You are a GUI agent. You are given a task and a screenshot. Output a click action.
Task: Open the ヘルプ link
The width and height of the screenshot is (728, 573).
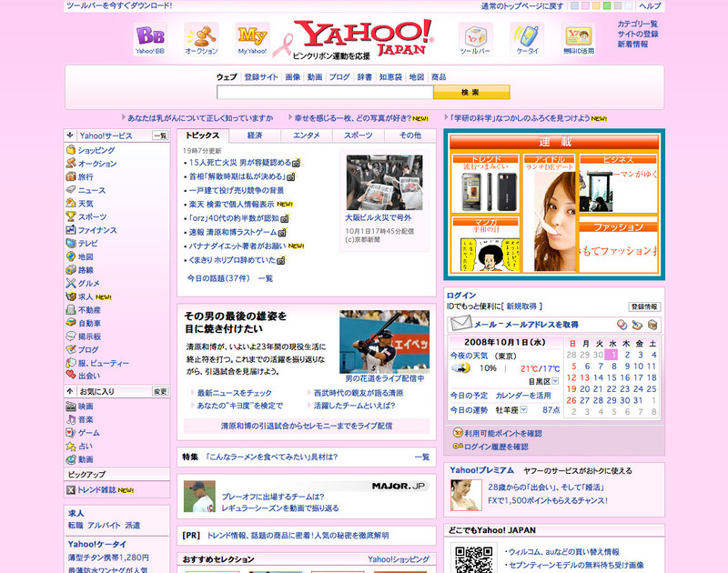click(x=650, y=6)
